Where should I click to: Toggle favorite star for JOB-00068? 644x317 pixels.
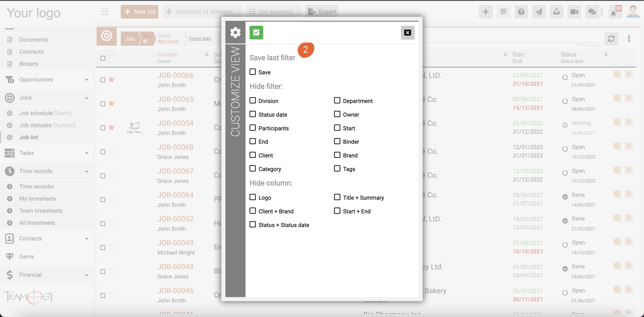112,151
